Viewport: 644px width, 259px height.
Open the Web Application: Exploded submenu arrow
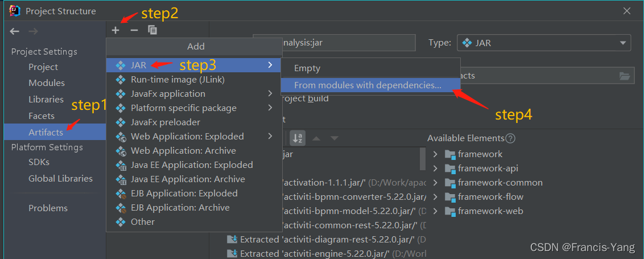(270, 136)
